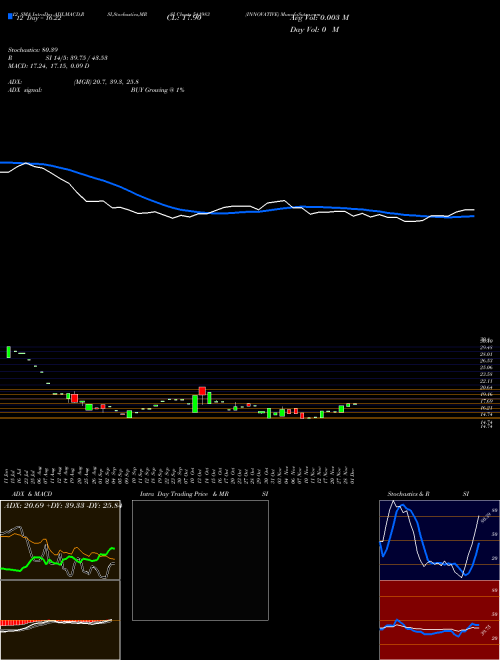The height and width of the screenshot is (660, 500).
Task: Click the first green candle at chart start
Action: tap(8, 352)
